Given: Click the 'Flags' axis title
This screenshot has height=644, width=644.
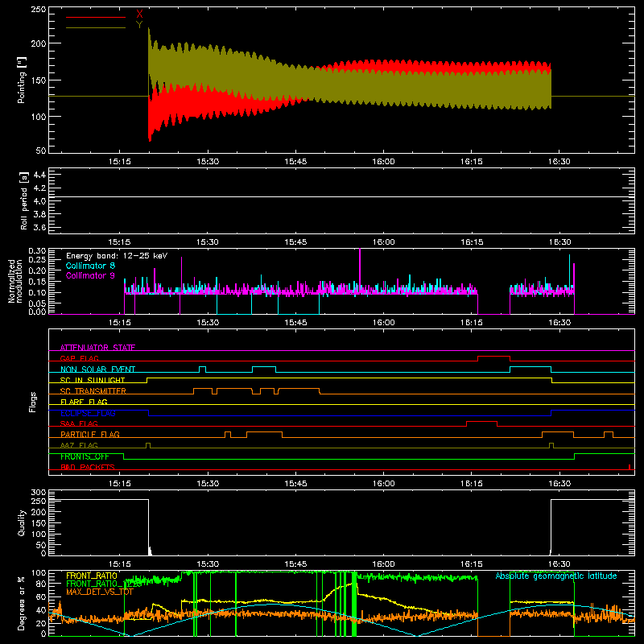Looking at the screenshot, I should pos(32,402).
